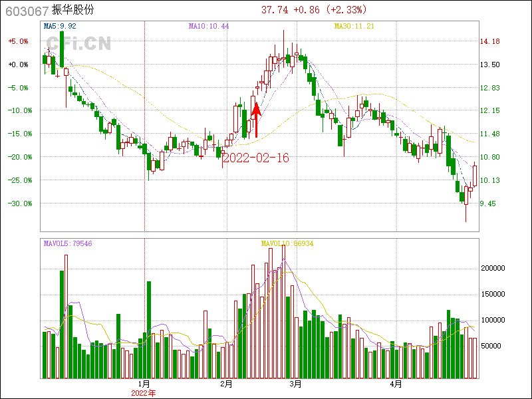This screenshot has width=532, height=399.
Task: Click the 11.48 price axis label
Action: coord(490,134)
